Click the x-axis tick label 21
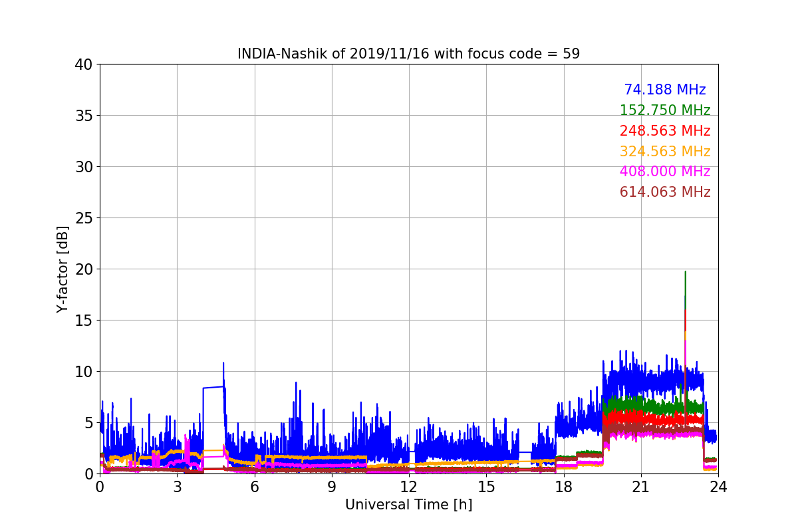This screenshot has width=798, height=532. [x=640, y=486]
